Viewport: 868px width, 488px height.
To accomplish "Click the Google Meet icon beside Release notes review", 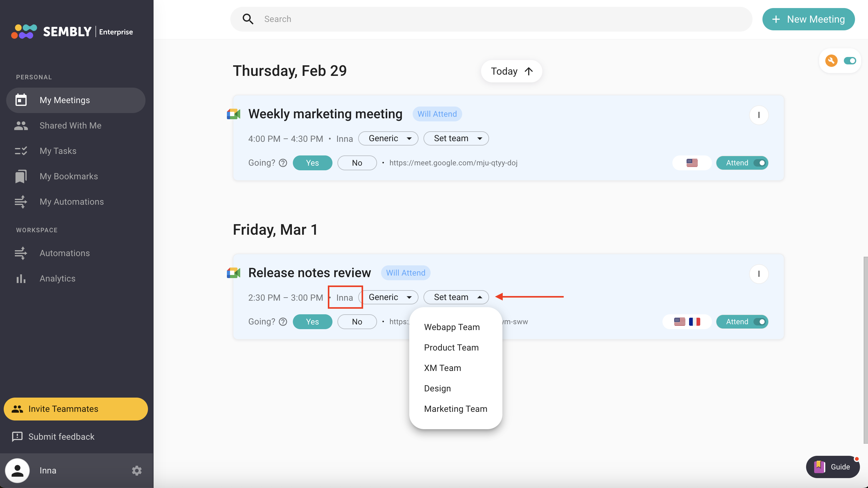I will tap(233, 273).
